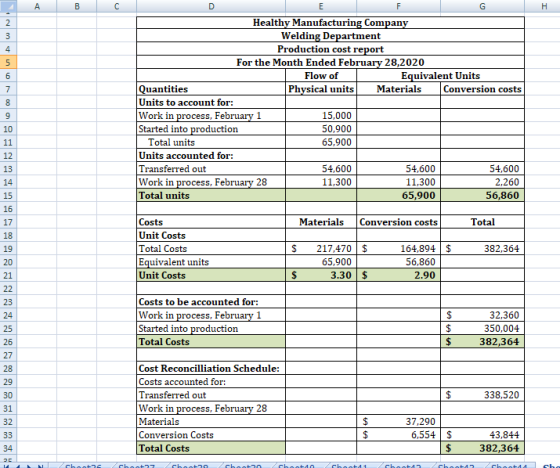The height and width of the screenshot is (468, 560).
Task: Click the 43,844 ending WIP total
Action: [x=482, y=435]
